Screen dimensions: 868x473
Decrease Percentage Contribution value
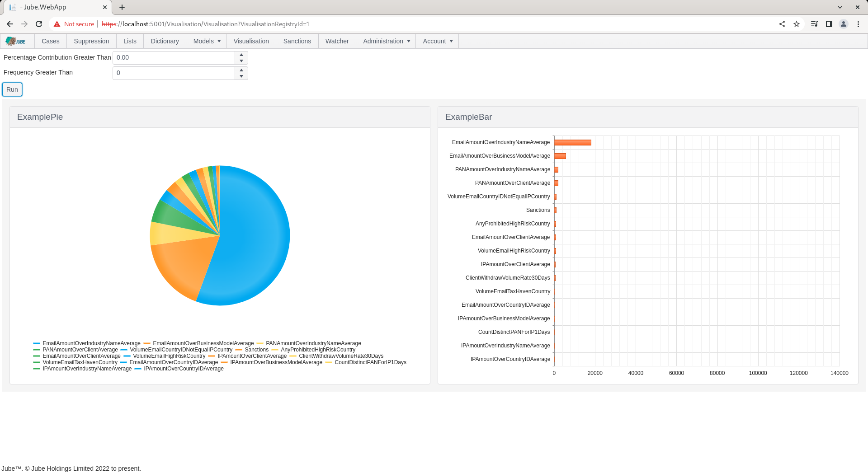point(241,61)
